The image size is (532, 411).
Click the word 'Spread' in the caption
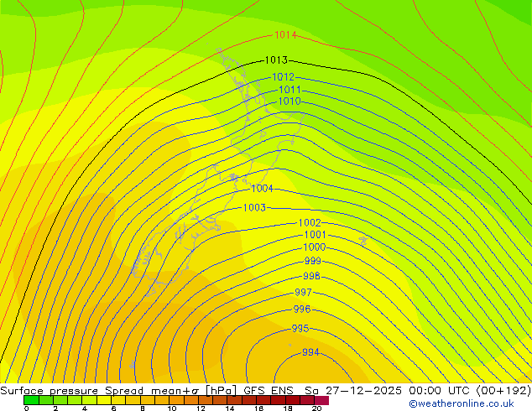click(x=124, y=391)
